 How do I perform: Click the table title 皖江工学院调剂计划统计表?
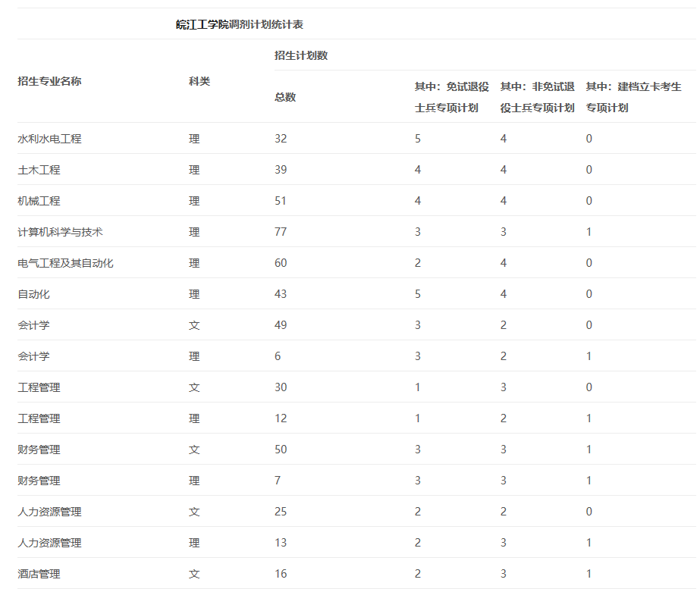(240, 25)
